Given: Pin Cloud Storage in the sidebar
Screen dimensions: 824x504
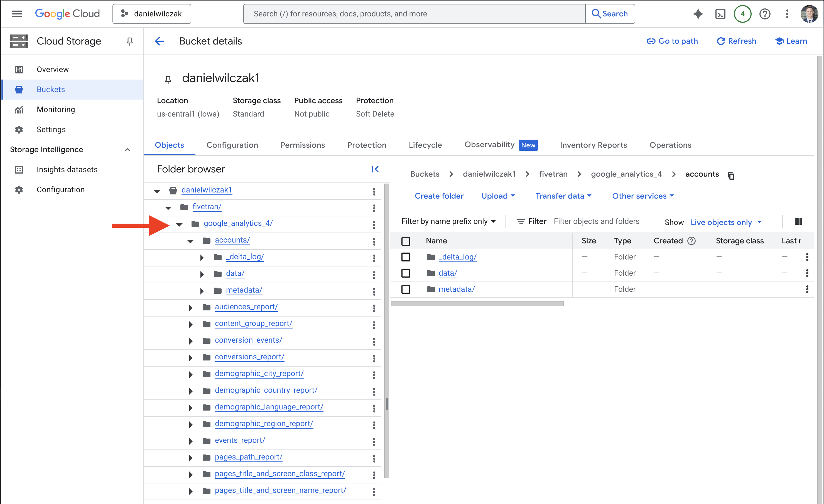Looking at the screenshot, I should 129,41.
